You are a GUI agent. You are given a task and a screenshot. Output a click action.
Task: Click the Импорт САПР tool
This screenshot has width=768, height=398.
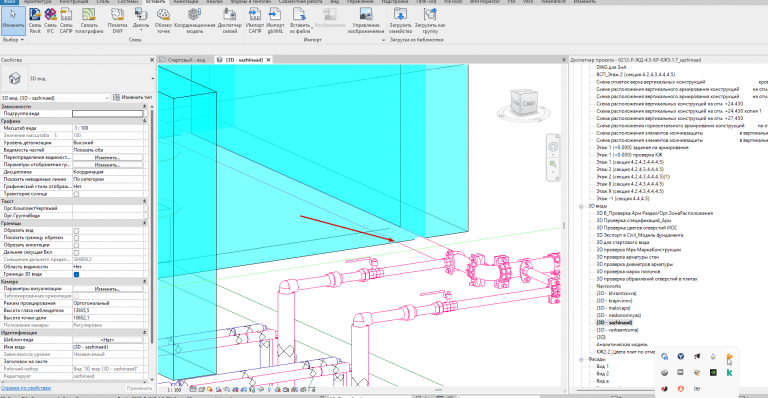(x=255, y=21)
